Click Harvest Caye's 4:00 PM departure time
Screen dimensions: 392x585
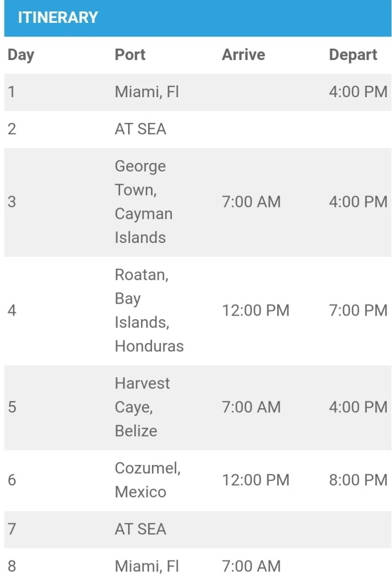(358, 407)
